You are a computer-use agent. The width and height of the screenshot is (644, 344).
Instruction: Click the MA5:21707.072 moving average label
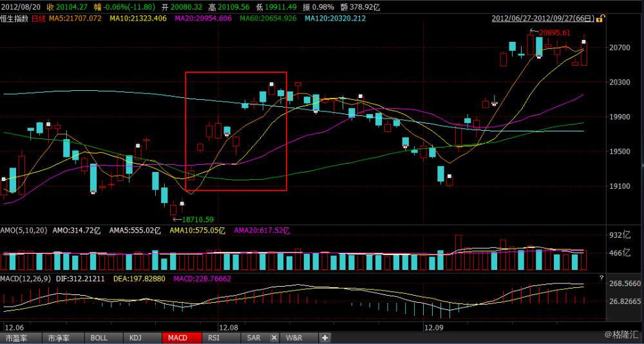click(75, 19)
